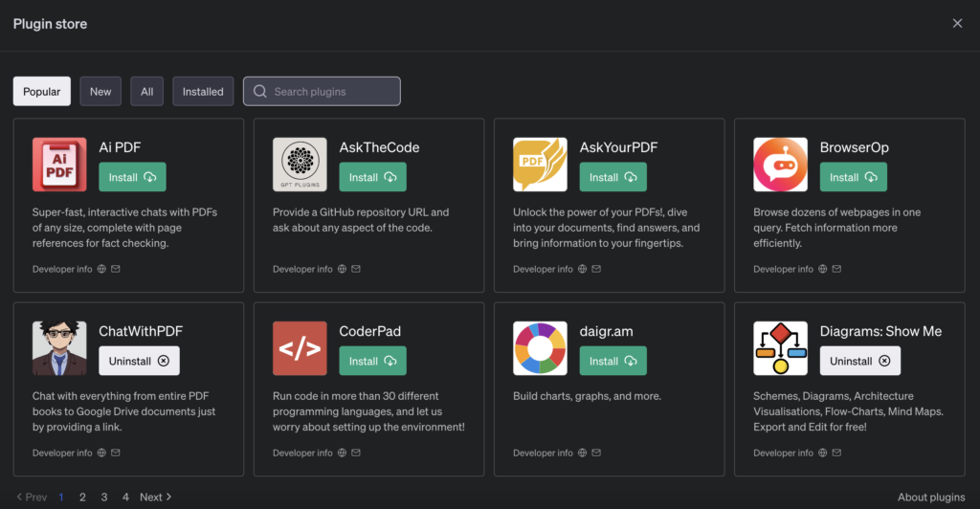Go to page 3 of plugins
The width and height of the screenshot is (980, 509).
(104, 498)
